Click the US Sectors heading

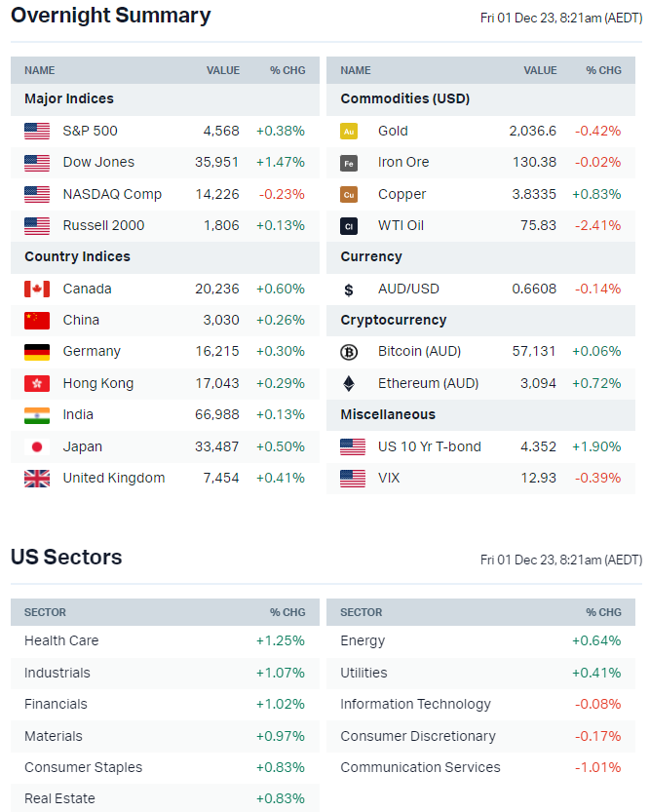pos(66,558)
